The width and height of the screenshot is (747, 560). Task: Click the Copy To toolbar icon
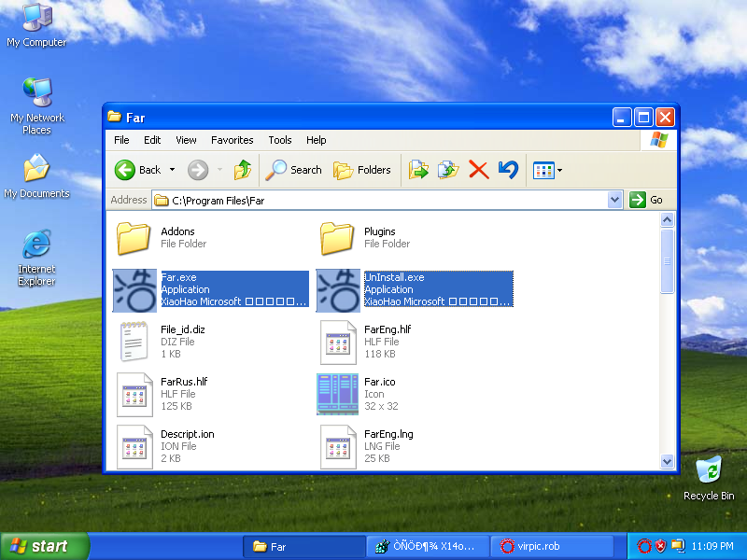click(448, 170)
